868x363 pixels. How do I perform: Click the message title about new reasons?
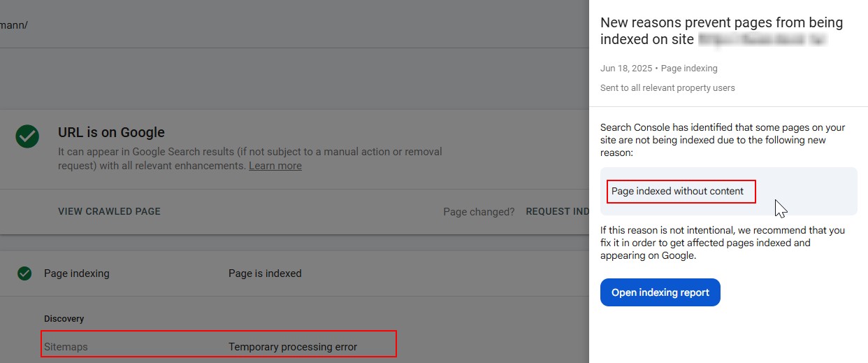(721, 23)
